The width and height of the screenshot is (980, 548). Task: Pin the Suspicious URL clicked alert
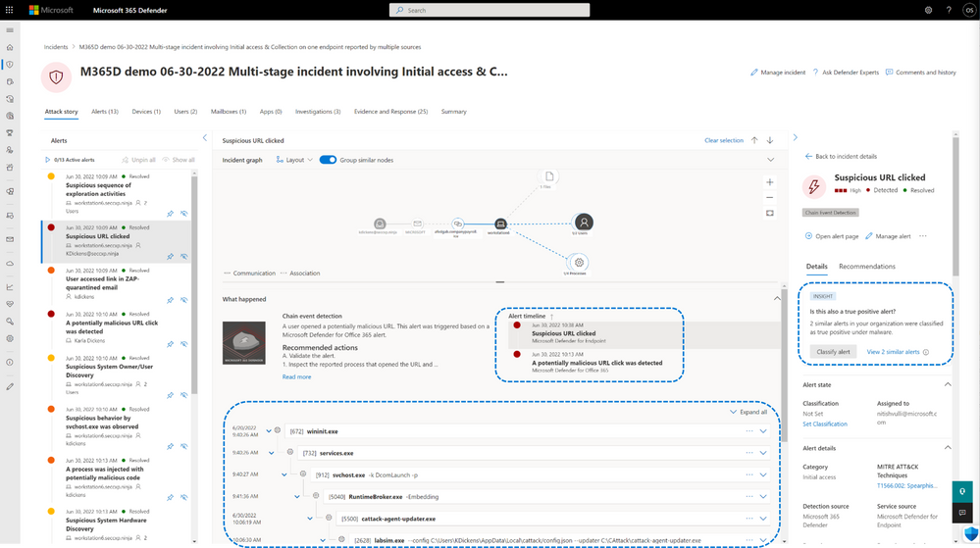tap(170, 256)
